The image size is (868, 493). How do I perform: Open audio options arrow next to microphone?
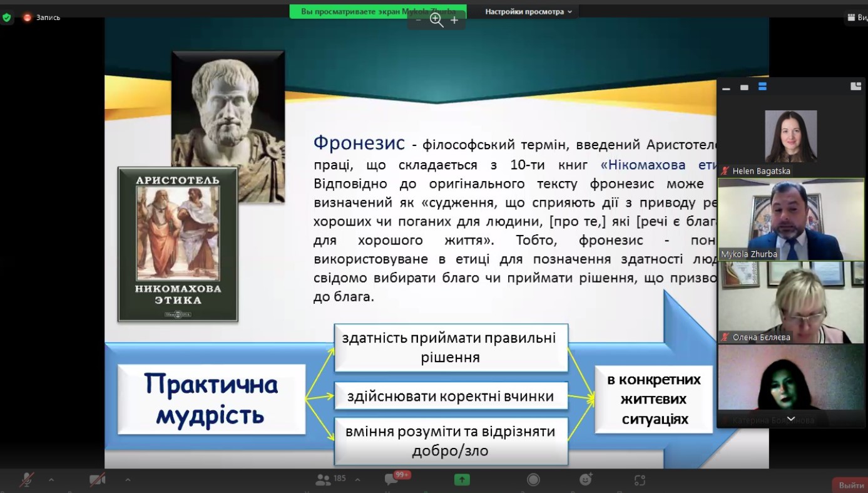(x=51, y=480)
